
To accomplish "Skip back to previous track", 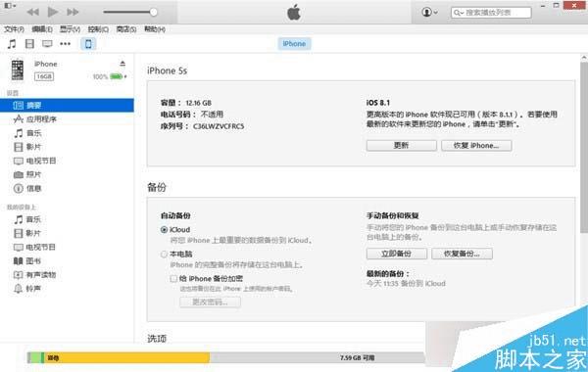I will click(33, 12).
